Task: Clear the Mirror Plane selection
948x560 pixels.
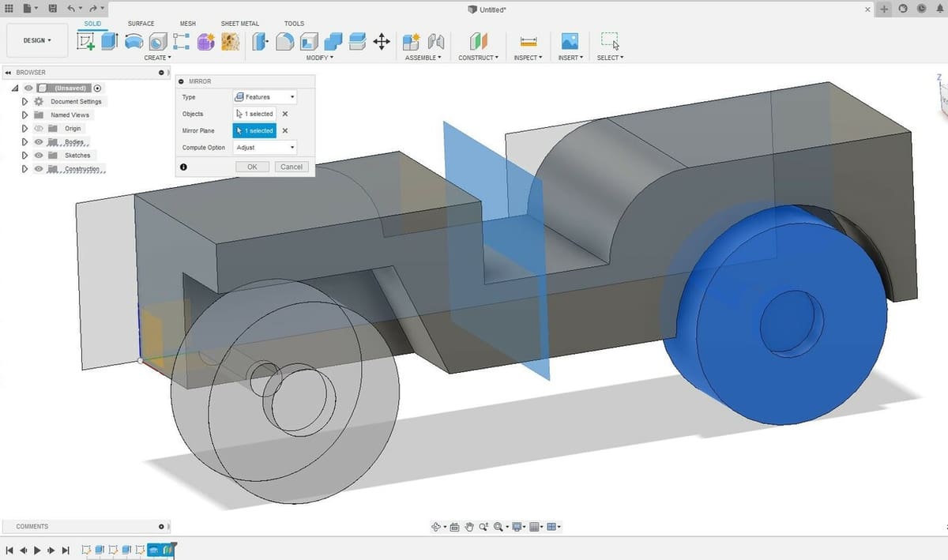Action: tap(285, 131)
